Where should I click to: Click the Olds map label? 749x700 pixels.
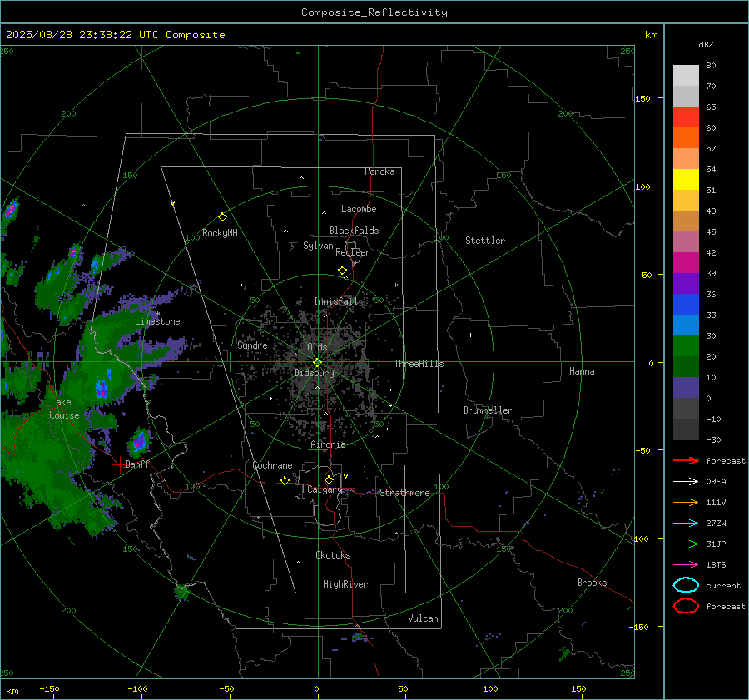pyautogui.click(x=317, y=347)
